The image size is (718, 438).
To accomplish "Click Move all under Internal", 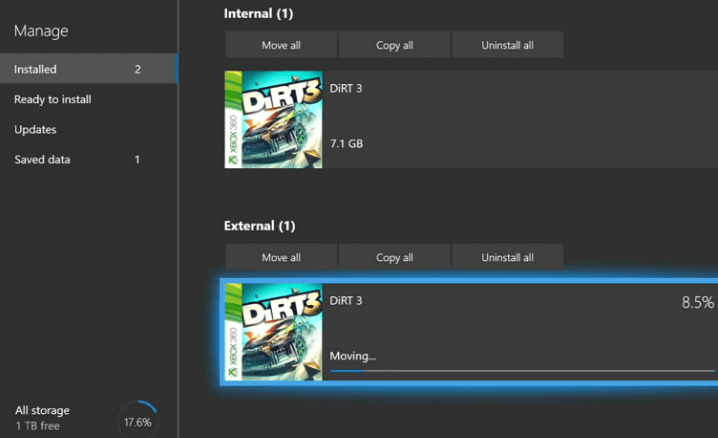I will click(x=281, y=45).
